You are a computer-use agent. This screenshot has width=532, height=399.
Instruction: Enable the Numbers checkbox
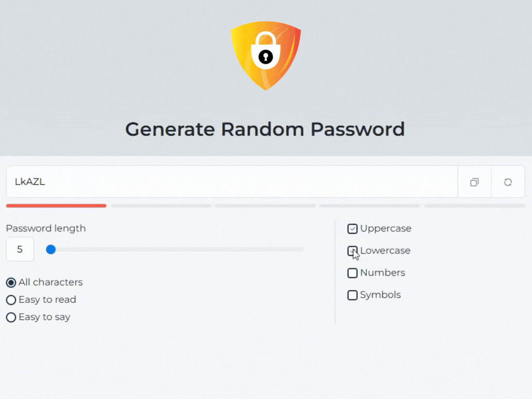click(352, 273)
